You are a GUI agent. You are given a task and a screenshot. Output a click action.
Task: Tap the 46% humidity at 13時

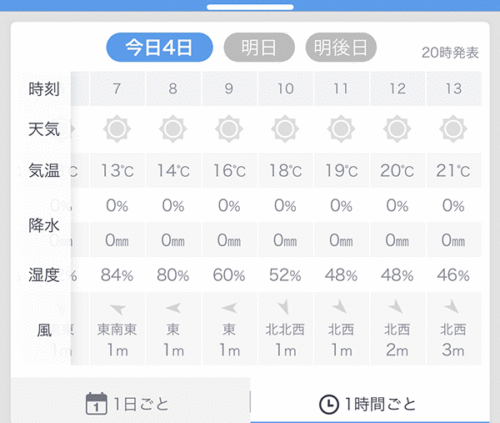(453, 275)
